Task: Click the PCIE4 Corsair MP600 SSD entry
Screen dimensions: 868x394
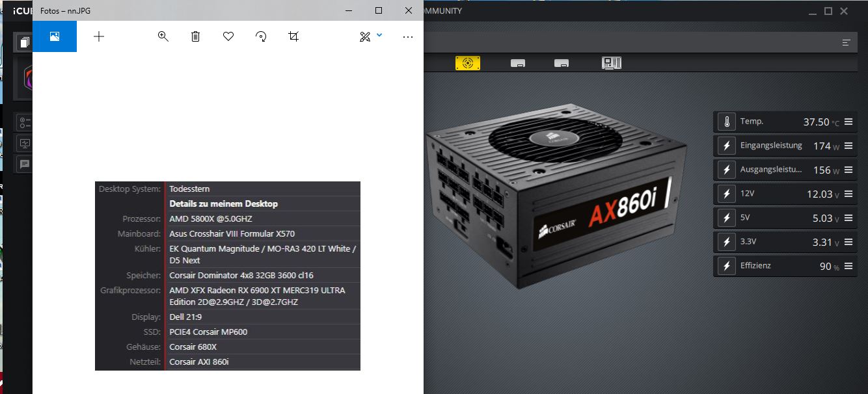Action: [x=208, y=332]
